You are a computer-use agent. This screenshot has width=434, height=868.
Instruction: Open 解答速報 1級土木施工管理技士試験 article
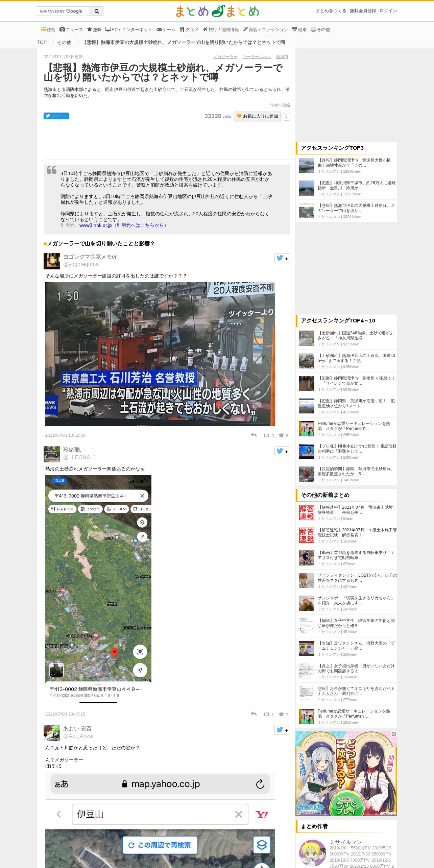pos(357,532)
